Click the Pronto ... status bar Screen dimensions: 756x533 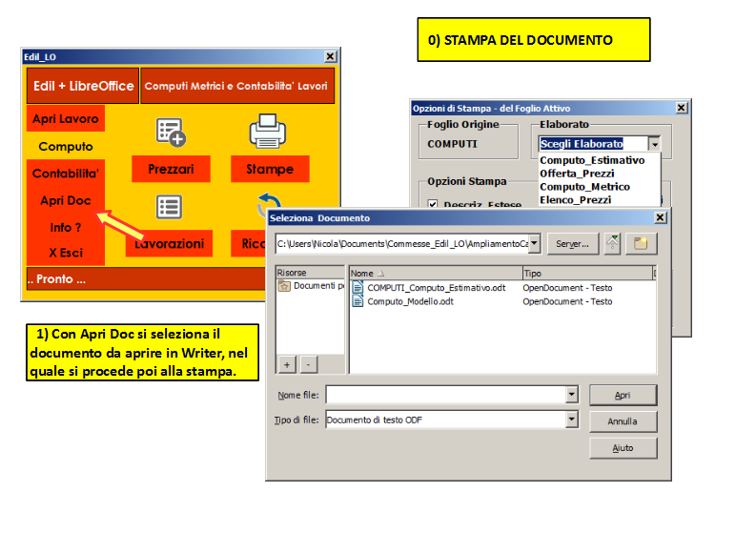[146, 278]
